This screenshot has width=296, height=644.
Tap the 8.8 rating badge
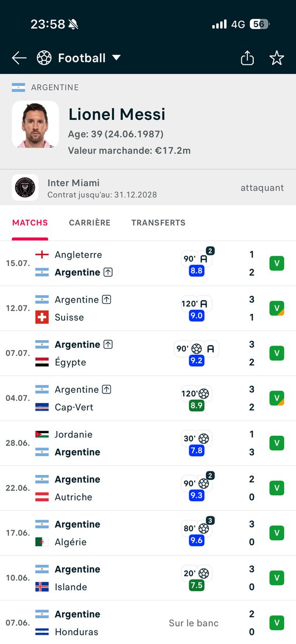coord(196,271)
